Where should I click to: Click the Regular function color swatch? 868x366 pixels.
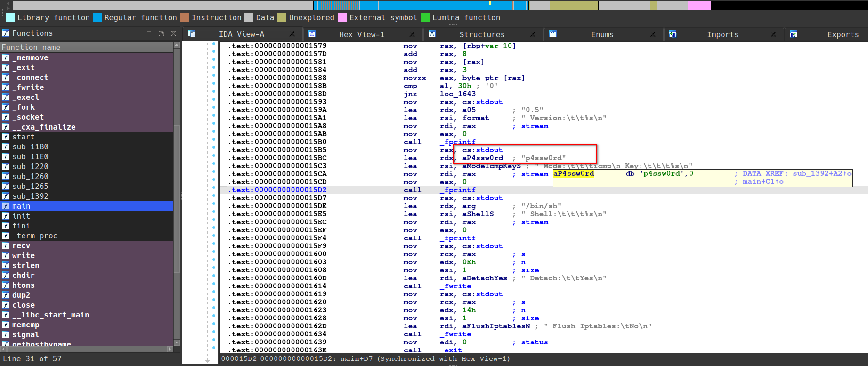coord(97,17)
